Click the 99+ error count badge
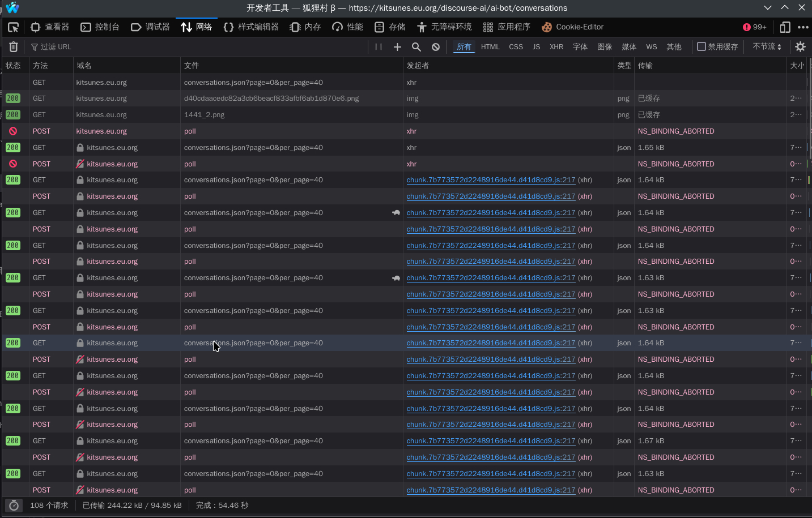Viewport: 812px width, 518px height. tap(754, 27)
